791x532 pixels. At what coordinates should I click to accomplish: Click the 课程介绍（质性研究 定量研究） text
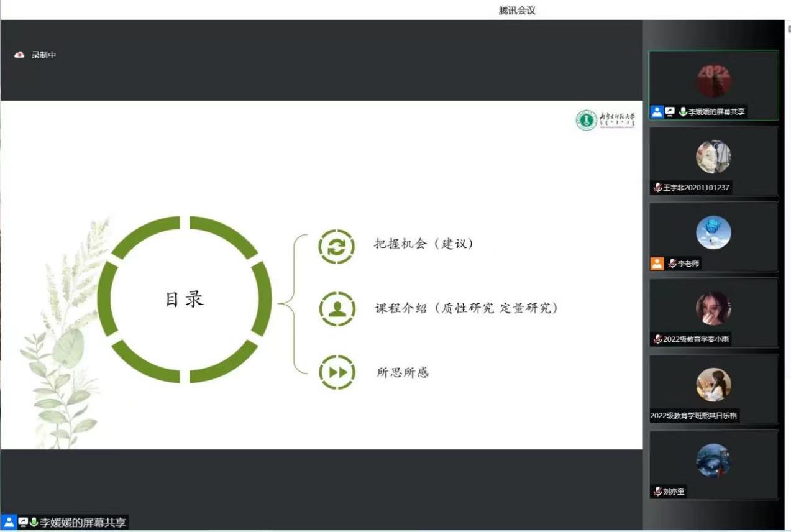pyautogui.click(x=466, y=308)
